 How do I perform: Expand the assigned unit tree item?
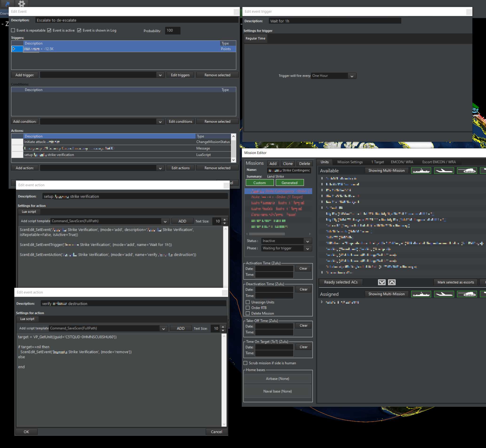pyautogui.click(x=322, y=302)
